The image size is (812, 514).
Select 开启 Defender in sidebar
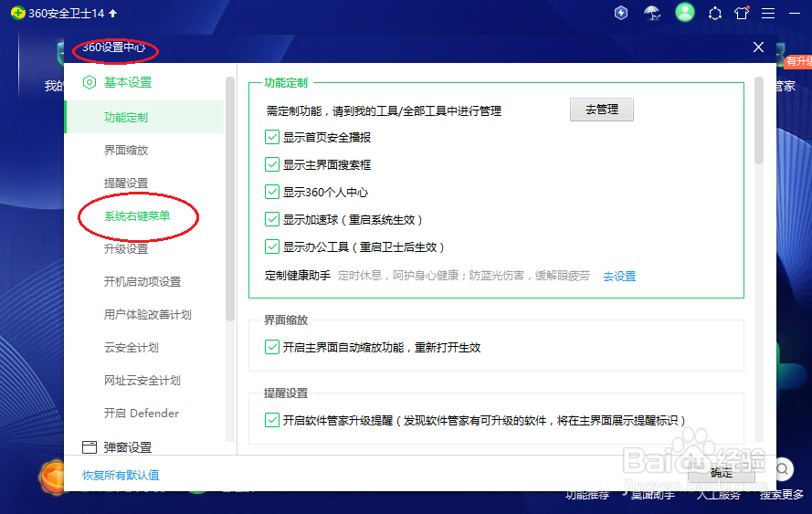click(x=142, y=413)
